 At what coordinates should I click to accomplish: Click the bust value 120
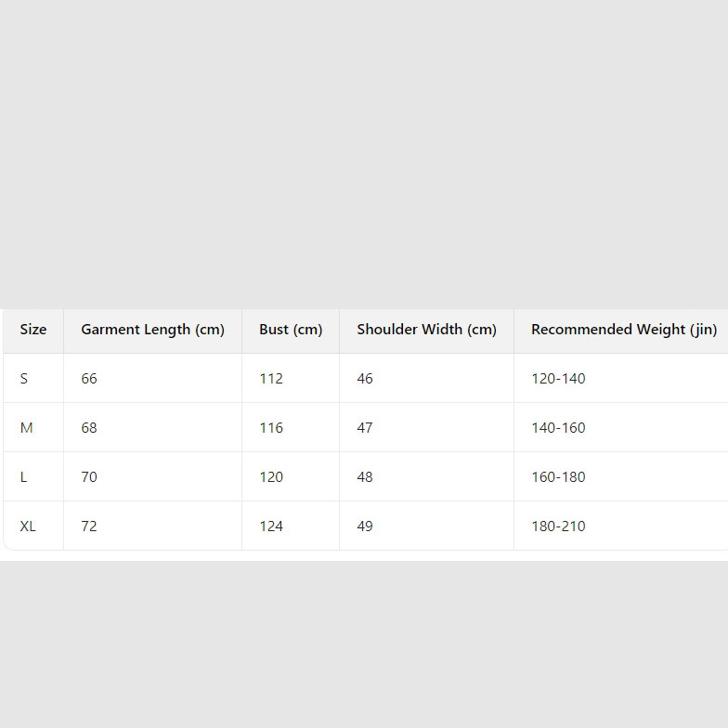point(271,477)
